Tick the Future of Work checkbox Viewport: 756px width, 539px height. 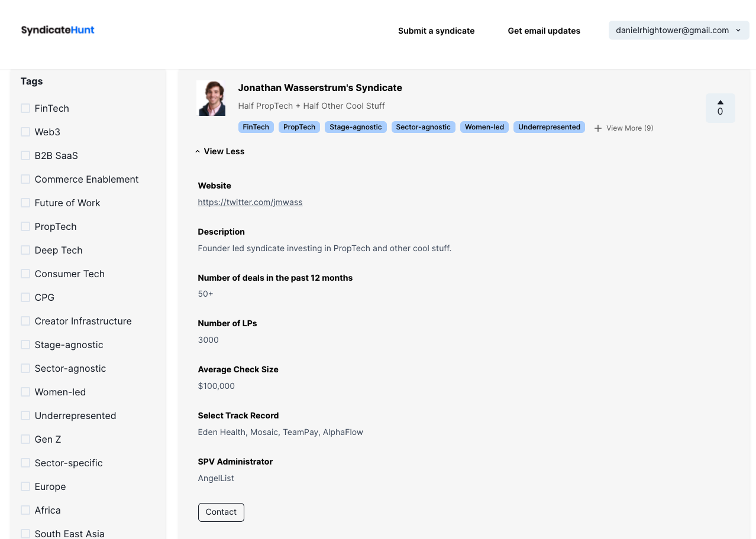25,203
